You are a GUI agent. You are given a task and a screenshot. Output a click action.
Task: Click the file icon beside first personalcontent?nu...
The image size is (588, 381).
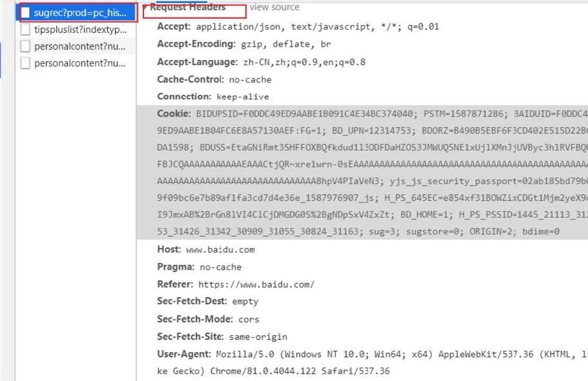pos(25,46)
